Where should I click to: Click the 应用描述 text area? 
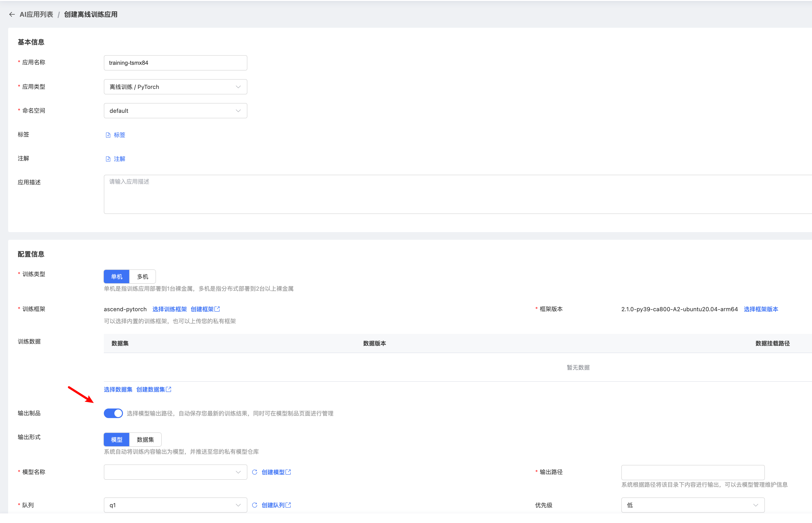[x=456, y=194]
